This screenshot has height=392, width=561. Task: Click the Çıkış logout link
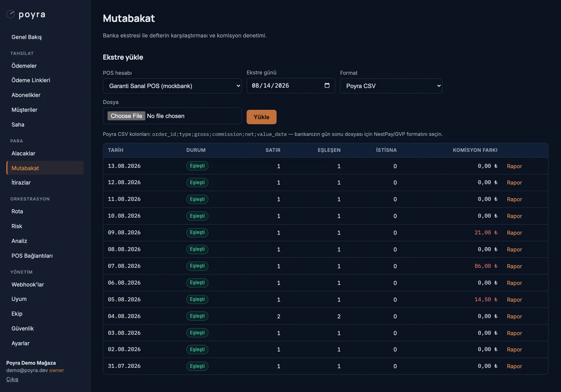point(12,379)
